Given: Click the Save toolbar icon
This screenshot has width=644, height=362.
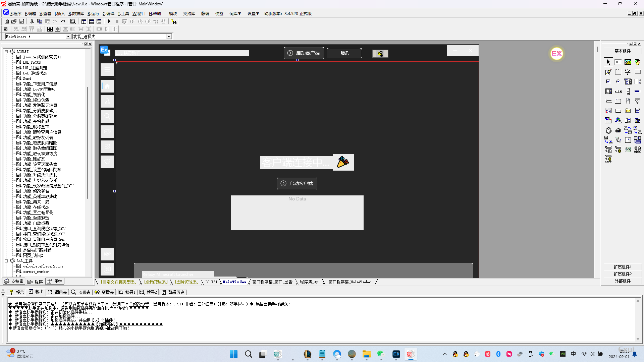Looking at the screenshot, I should [21, 21].
